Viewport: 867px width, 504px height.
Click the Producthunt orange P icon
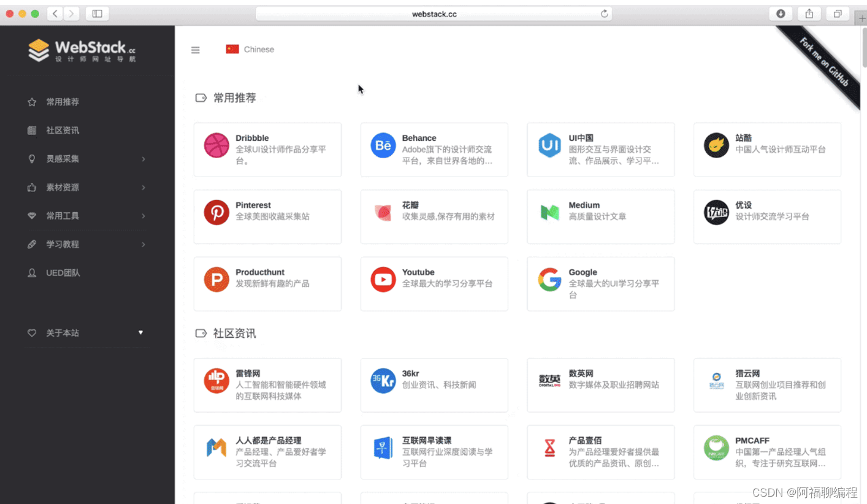(x=216, y=280)
